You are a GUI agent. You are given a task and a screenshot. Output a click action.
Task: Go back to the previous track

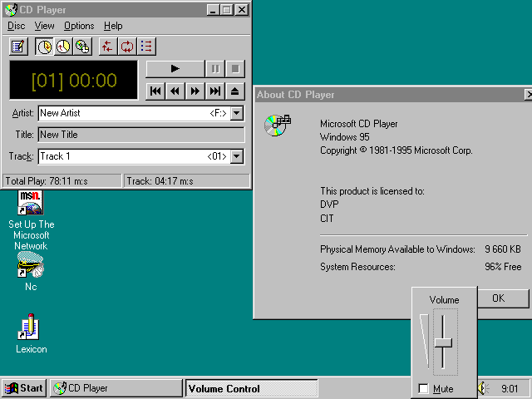coord(155,91)
